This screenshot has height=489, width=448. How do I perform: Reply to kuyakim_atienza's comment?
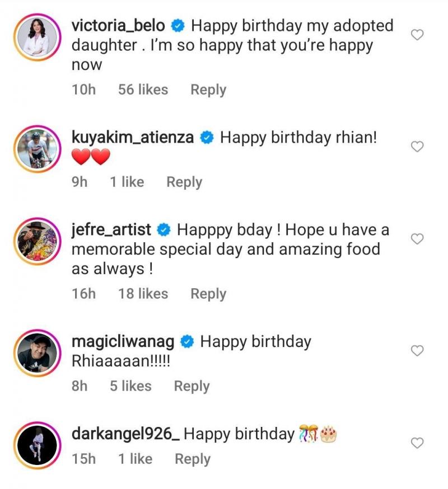(185, 182)
